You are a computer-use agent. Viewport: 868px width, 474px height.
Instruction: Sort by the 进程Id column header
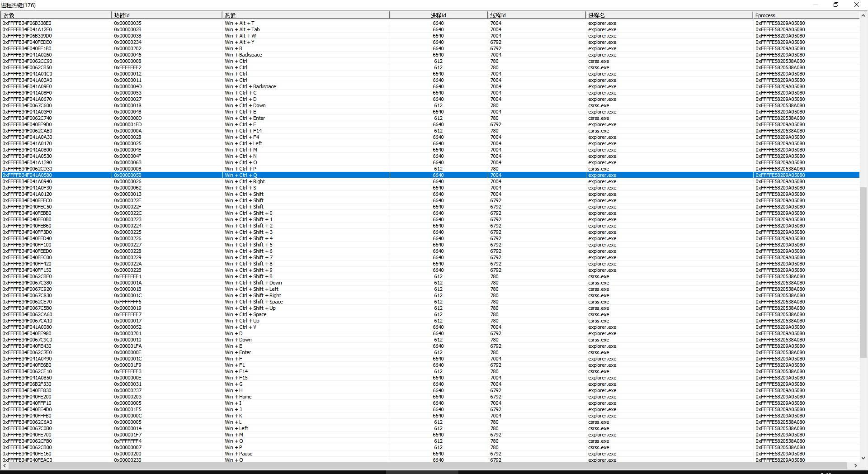(x=438, y=15)
